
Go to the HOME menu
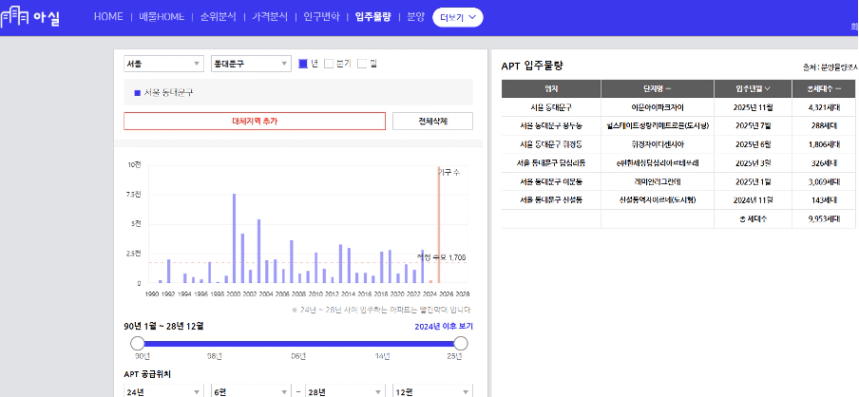[108, 17]
